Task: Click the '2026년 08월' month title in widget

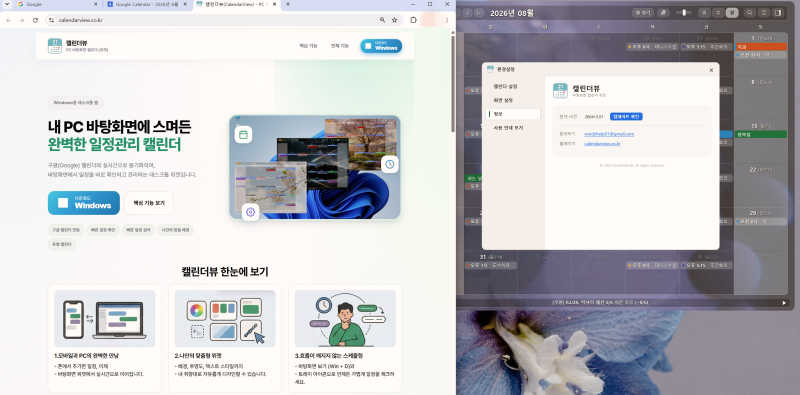Action: [513, 13]
